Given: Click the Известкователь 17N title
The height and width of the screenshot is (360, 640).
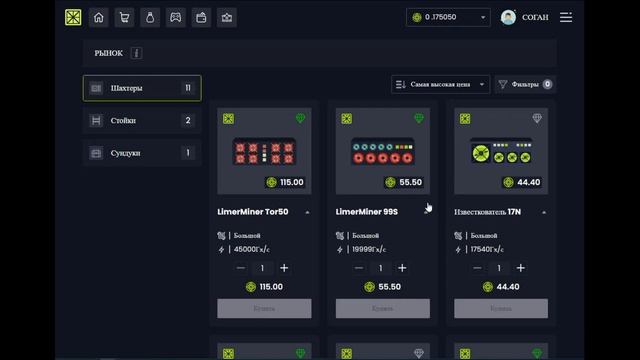Looking at the screenshot, I should [x=487, y=212].
